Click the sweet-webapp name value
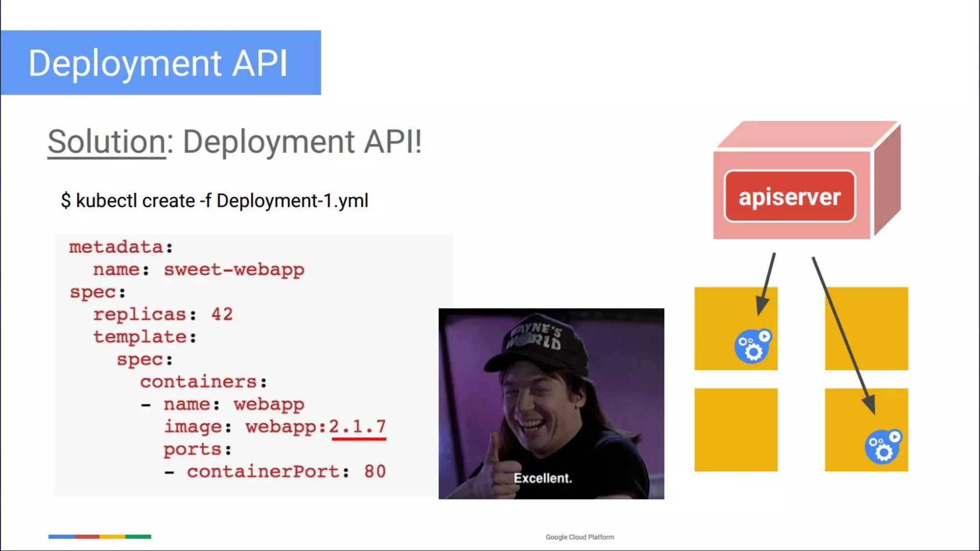 click(x=234, y=269)
